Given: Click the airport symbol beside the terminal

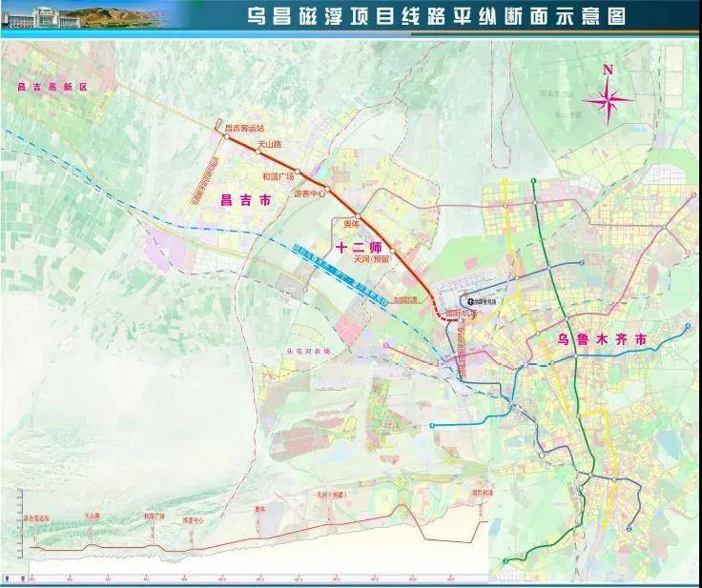Looking at the screenshot, I should [x=470, y=301].
